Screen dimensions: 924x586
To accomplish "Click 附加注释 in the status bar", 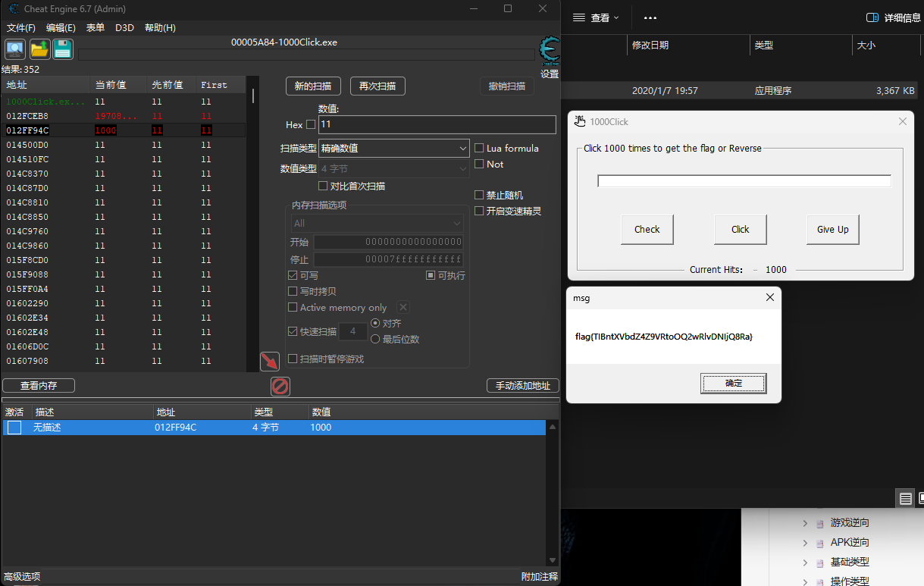I will click(x=540, y=577).
